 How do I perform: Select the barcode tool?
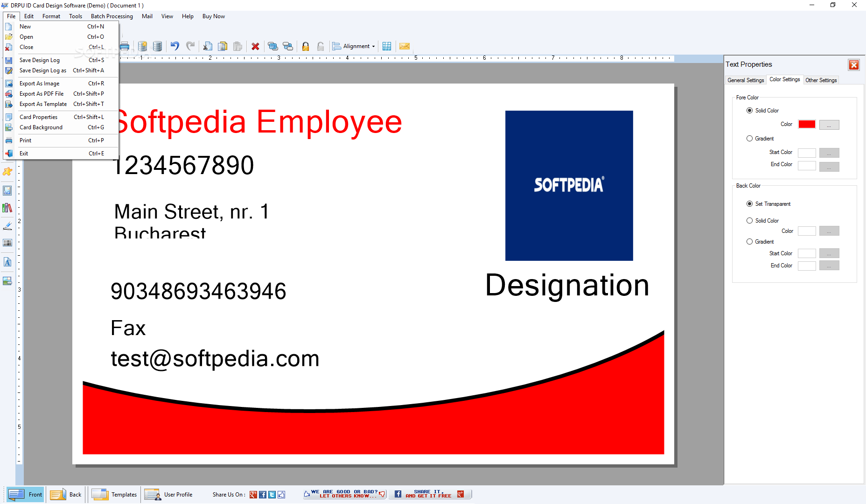(x=7, y=243)
